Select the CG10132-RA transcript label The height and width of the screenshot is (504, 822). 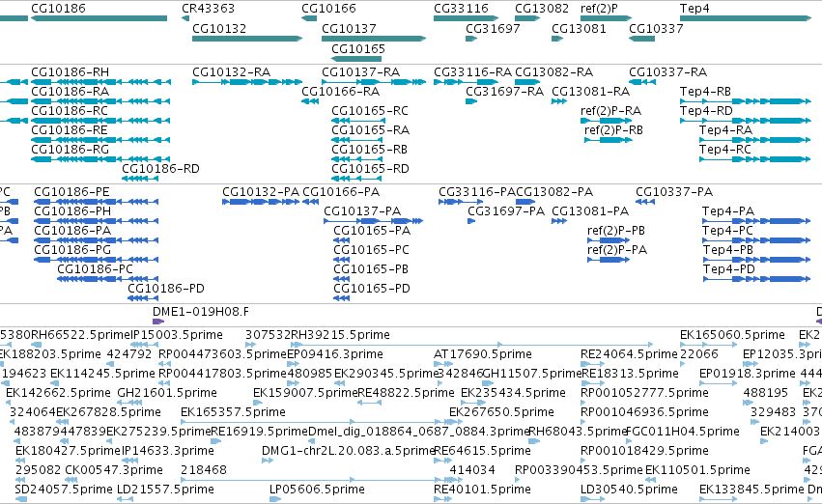[231, 71]
